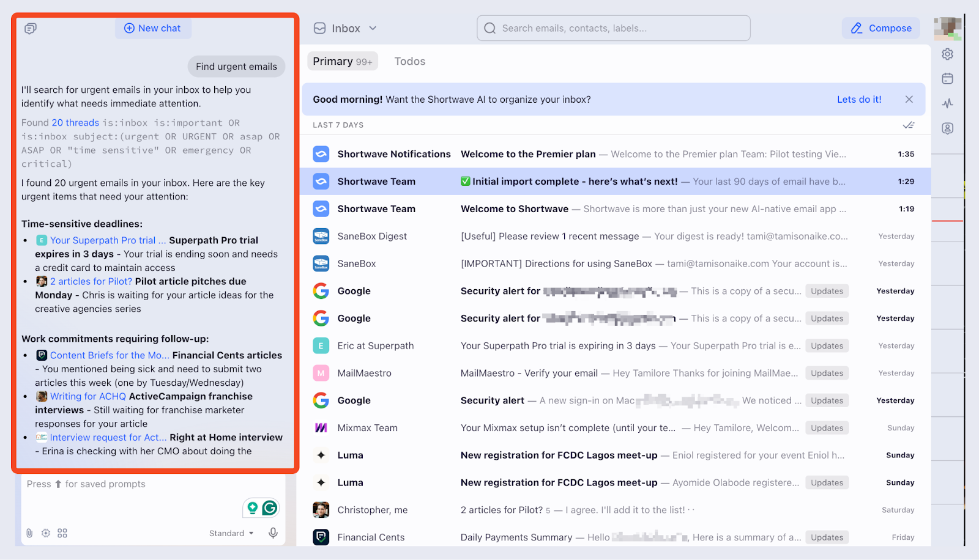
Task: Open the profile avatar menu
Action: click(x=947, y=28)
